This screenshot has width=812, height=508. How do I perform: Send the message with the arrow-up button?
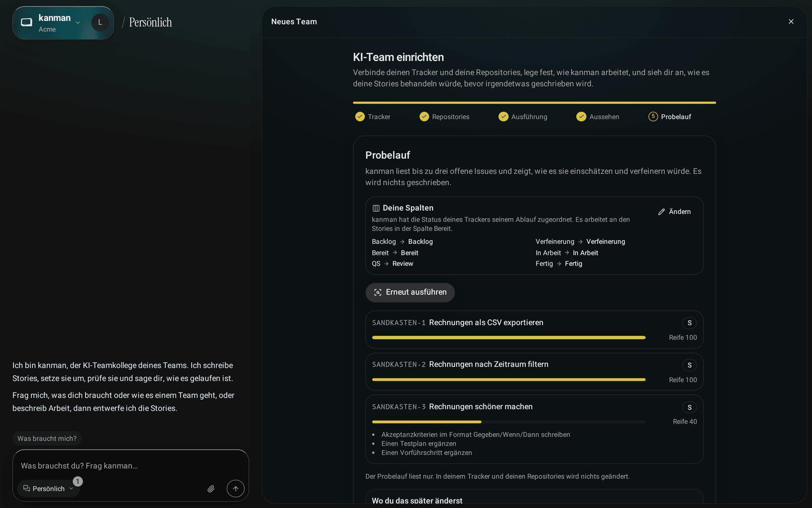tap(236, 489)
